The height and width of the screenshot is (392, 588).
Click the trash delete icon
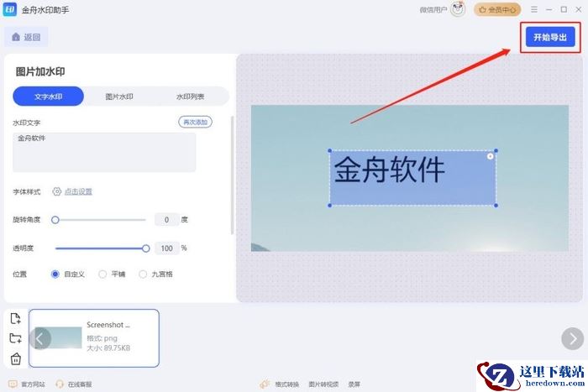pyautogui.click(x=15, y=358)
